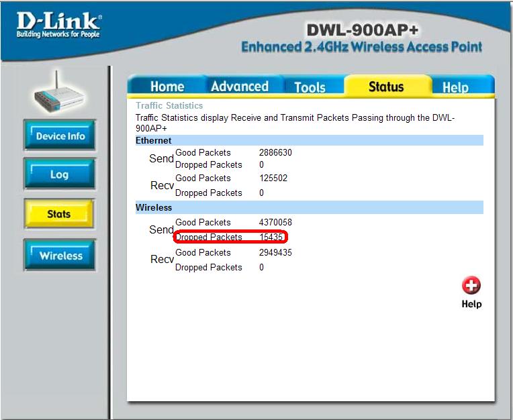Click the Wireless Recv row label
513x420 pixels.
pos(162,259)
